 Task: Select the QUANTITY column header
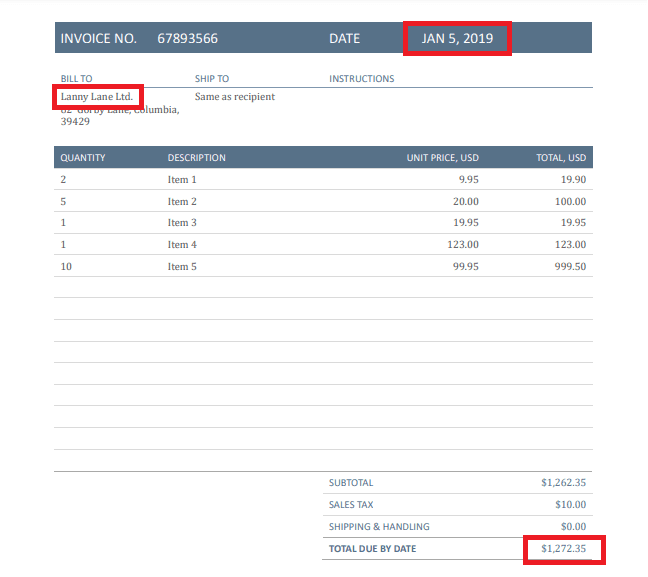pyautogui.click(x=82, y=158)
